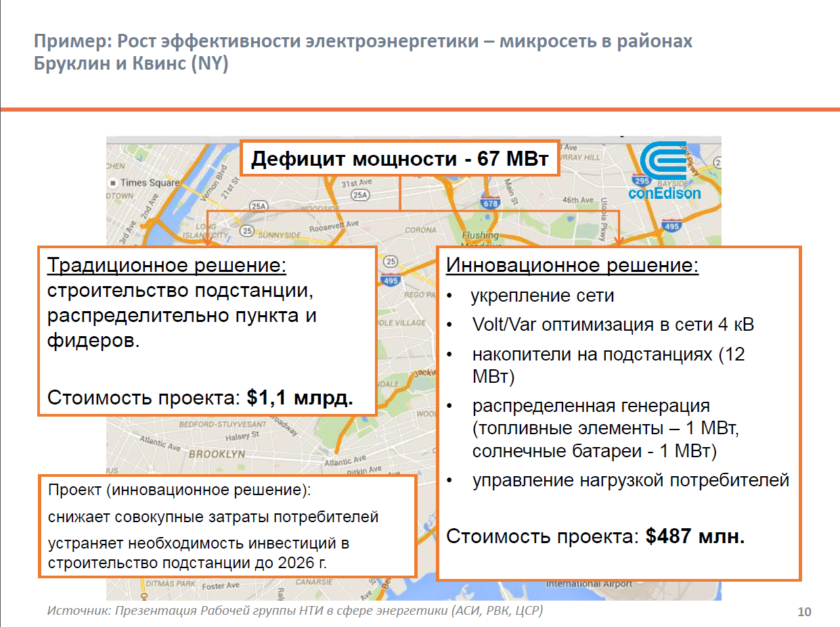Click the line "устраняет необходимость инвестиций в"
Screen dimensions: 840x627
pyautogui.click(x=198, y=544)
